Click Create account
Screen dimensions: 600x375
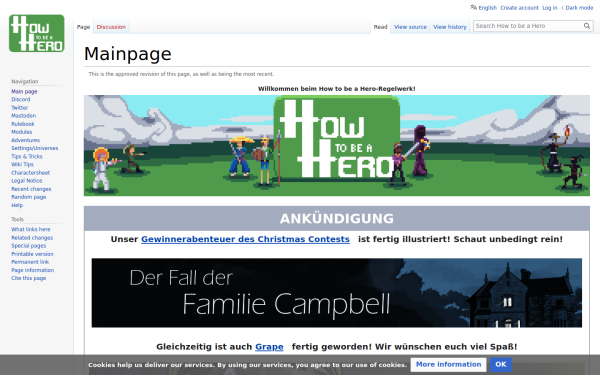click(519, 8)
